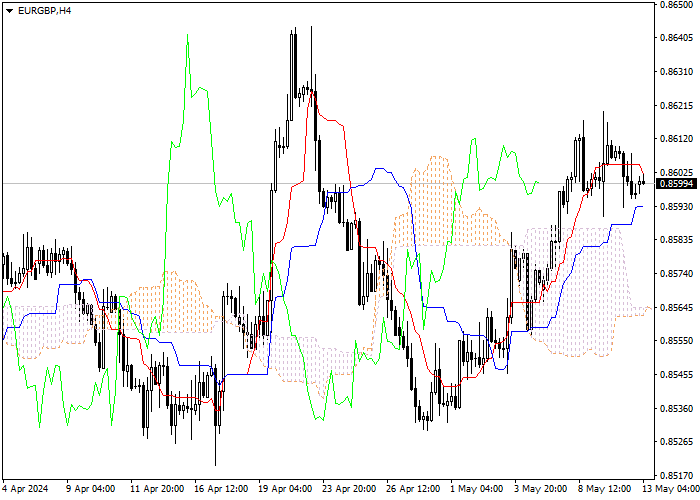
Task: Click the current price label 0.85994
Action: 676,183
